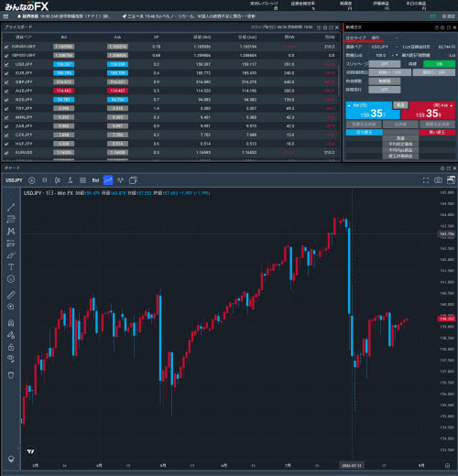Click the blue USDJPY Bid price cell
458x476 pixels.
click(64, 64)
